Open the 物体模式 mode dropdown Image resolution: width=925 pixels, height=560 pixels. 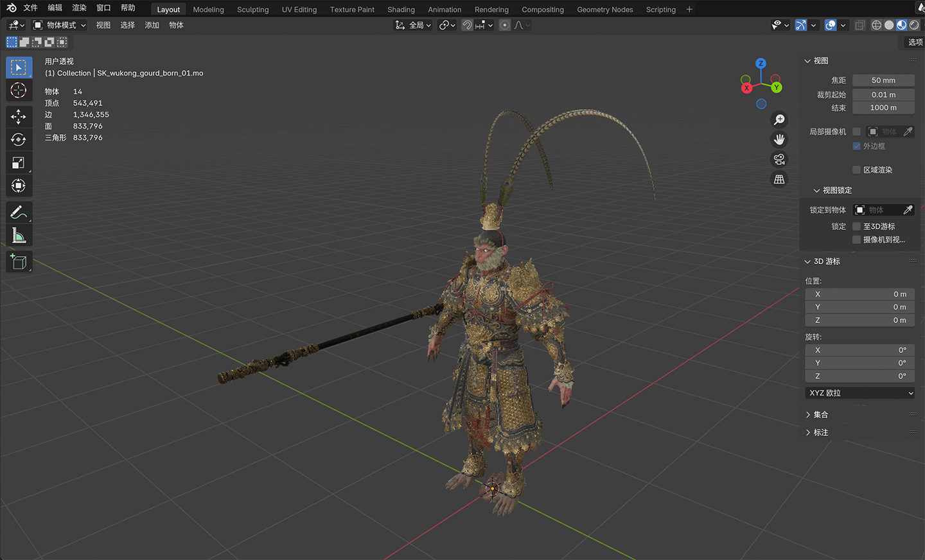coord(60,25)
